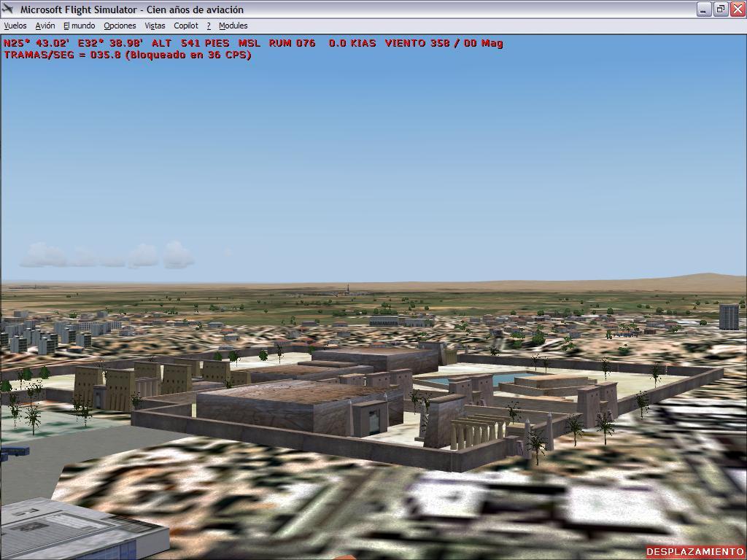Open the Modules menu
Screen dimensions: 747x560
tap(233, 26)
